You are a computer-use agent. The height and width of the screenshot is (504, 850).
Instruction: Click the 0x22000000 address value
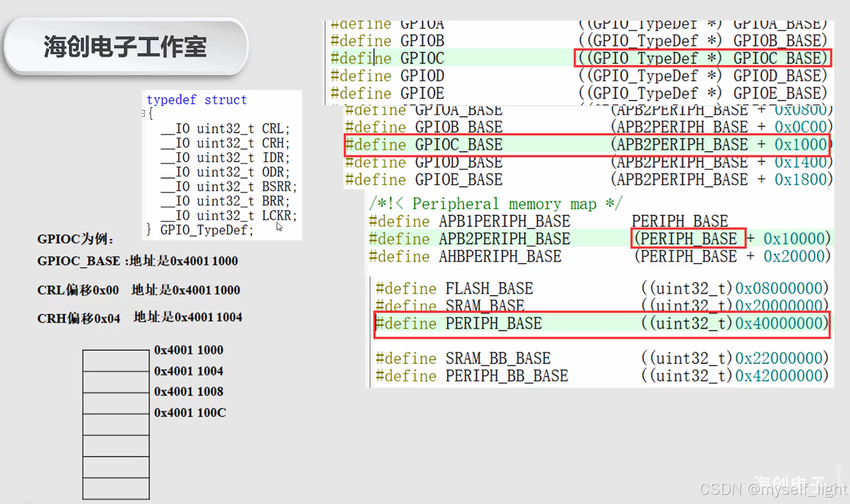point(779,358)
